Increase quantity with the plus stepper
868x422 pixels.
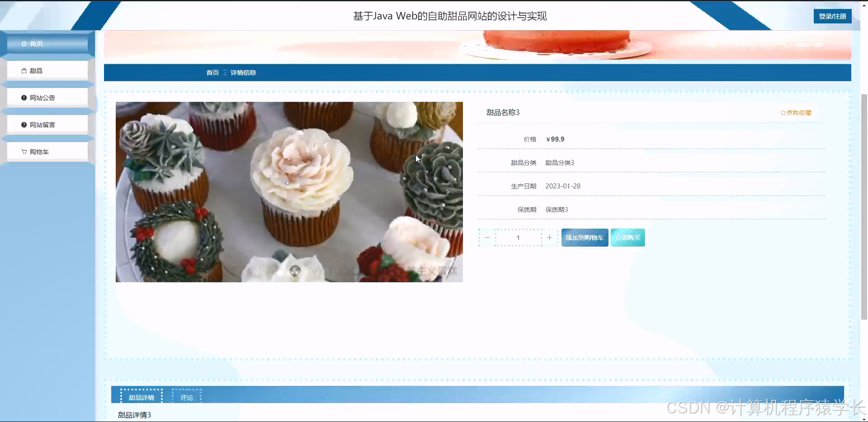(549, 237)
